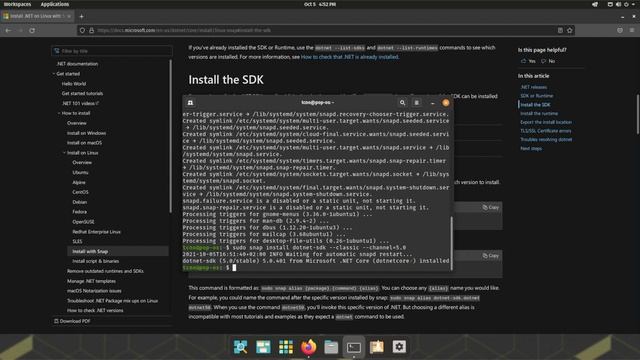640x360 pixels.
Task: Open the Workspaces dock icon
Action: [263, 347]
